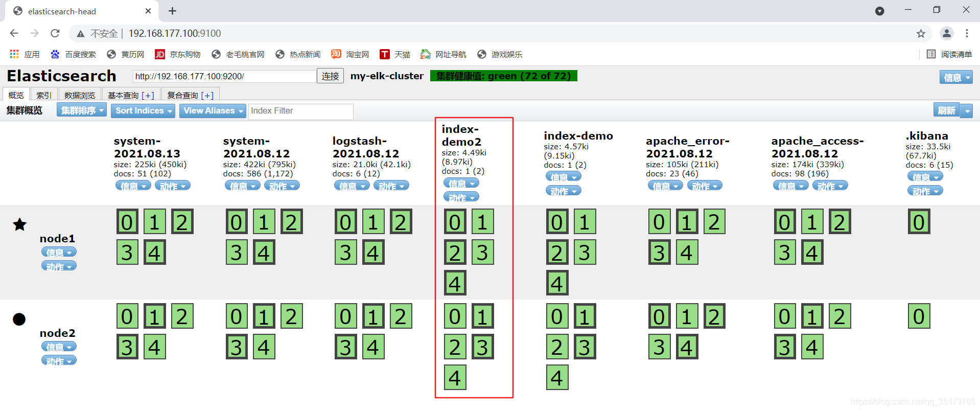This screenshot has height=411, width=980.
Task: Switch to the 数据浏览 tab
Action: click(80, 95)
